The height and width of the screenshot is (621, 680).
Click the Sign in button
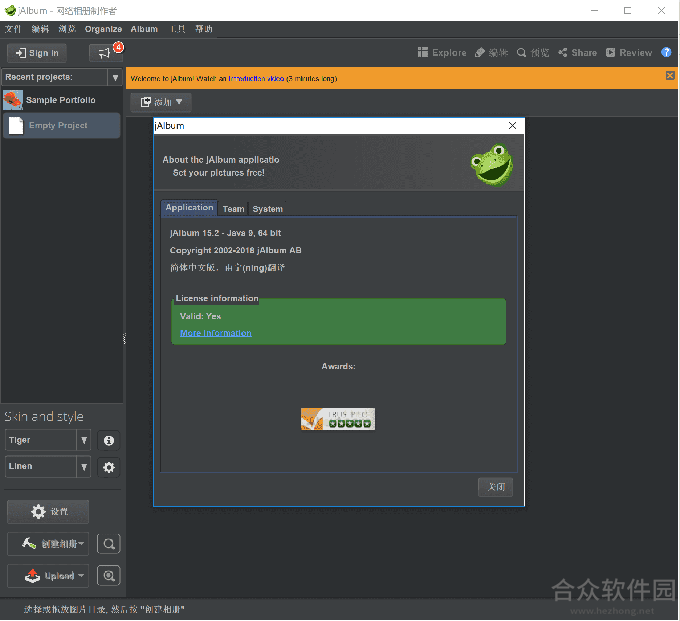tap(37, 53)
